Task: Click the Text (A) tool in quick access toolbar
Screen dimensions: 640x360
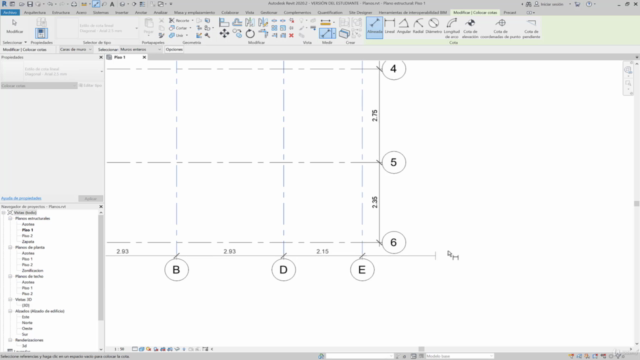Action: coord(112,4)
